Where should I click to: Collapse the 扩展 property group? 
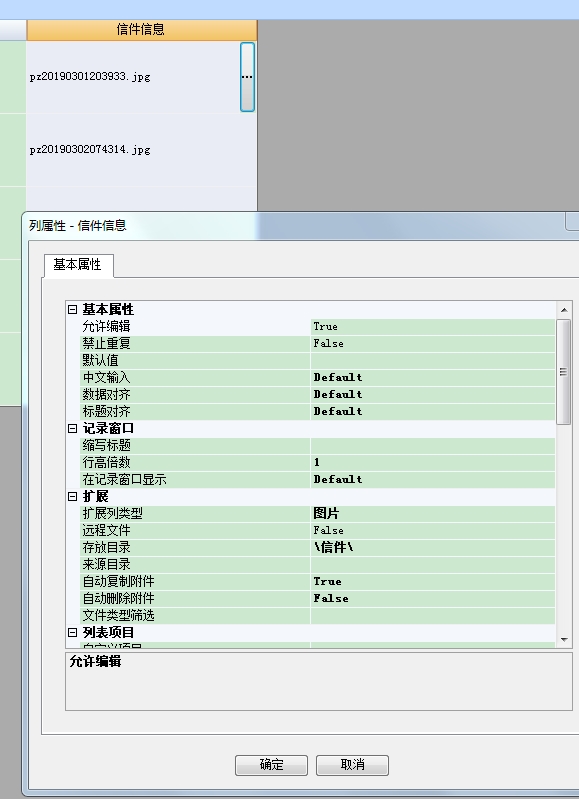[x=72, y=496]
